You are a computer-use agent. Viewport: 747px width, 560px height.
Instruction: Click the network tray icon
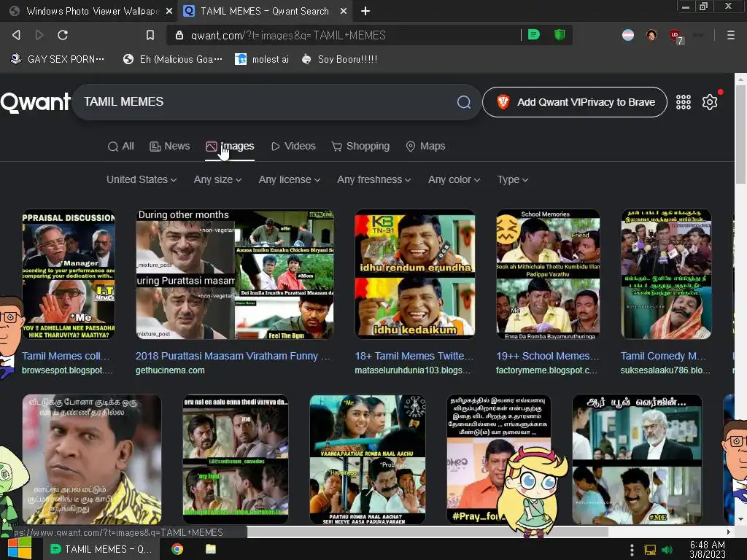point(650,550)
